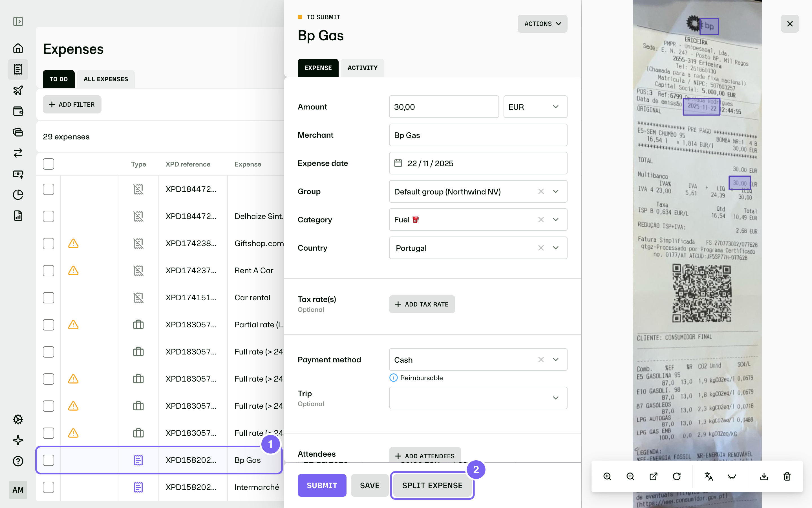
Task: Open the Trip dropdown
Action: (478, 398)
